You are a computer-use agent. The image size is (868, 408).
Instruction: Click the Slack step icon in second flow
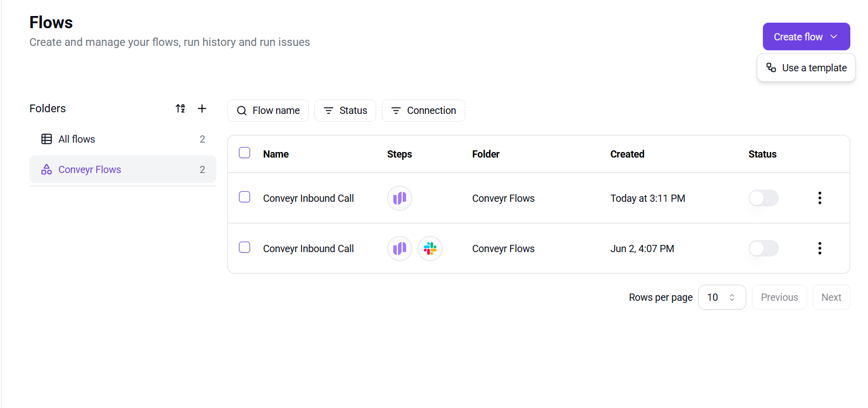pos(430,249)
